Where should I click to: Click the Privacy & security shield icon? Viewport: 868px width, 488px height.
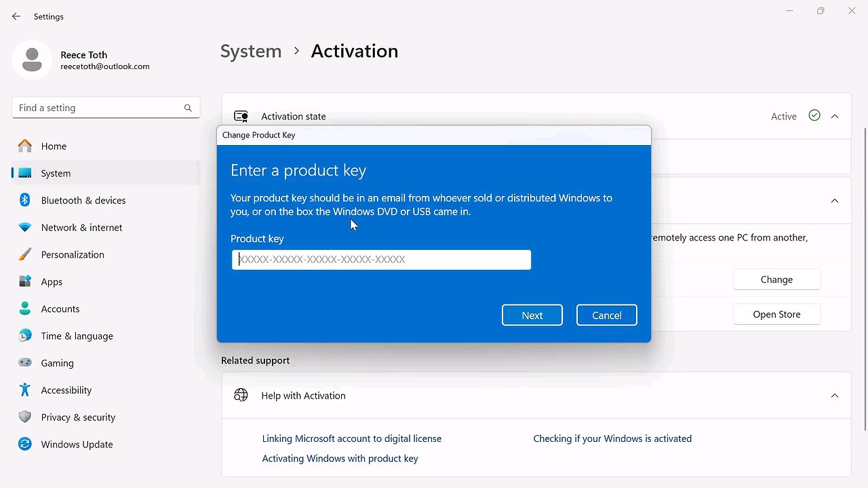pos(25,417)
